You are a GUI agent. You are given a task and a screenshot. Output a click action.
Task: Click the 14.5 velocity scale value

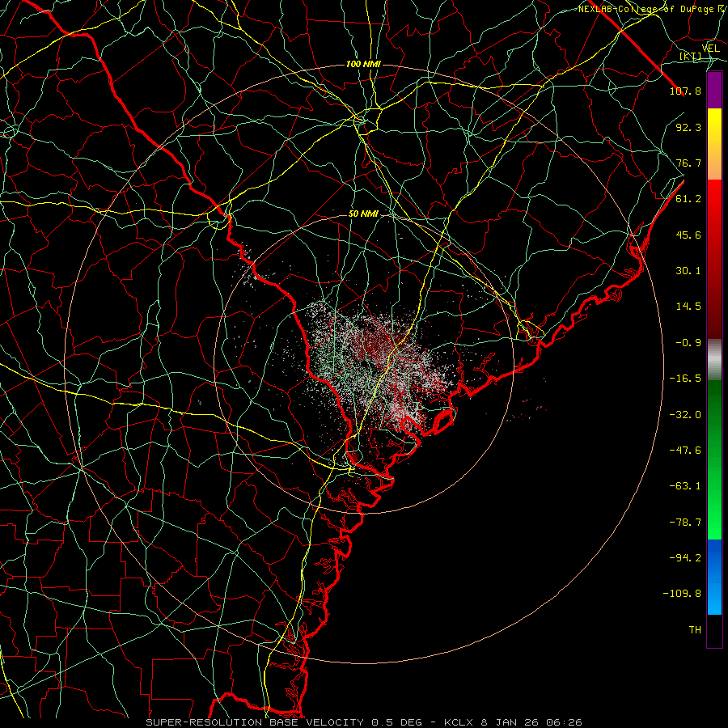pos(688,307)
